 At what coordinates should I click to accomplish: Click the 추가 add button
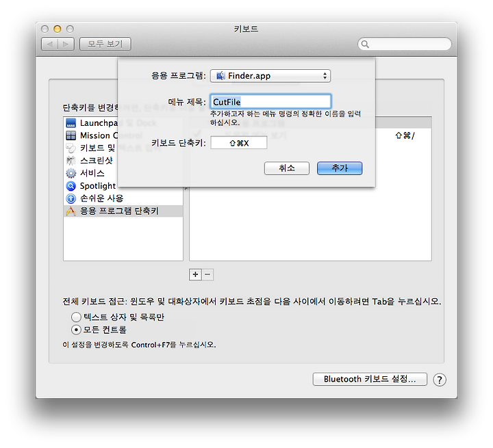pos(340,168)
